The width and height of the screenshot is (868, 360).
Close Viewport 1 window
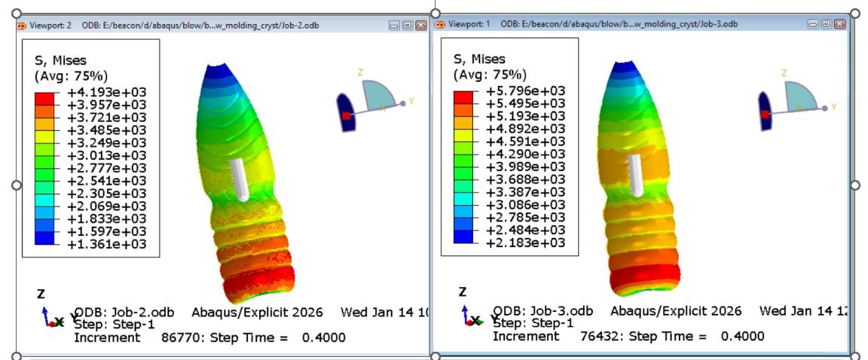click(840, 24)
